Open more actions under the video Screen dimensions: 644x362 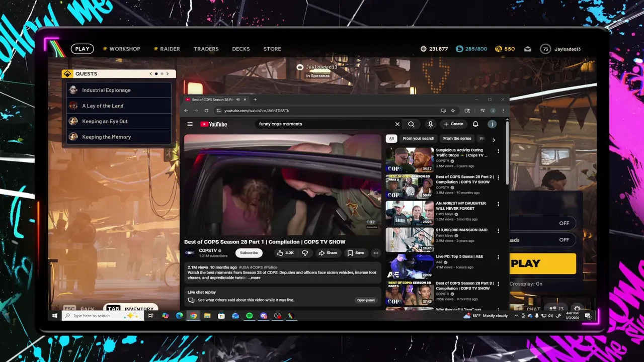pyautogui.click(x=376, y=253)
